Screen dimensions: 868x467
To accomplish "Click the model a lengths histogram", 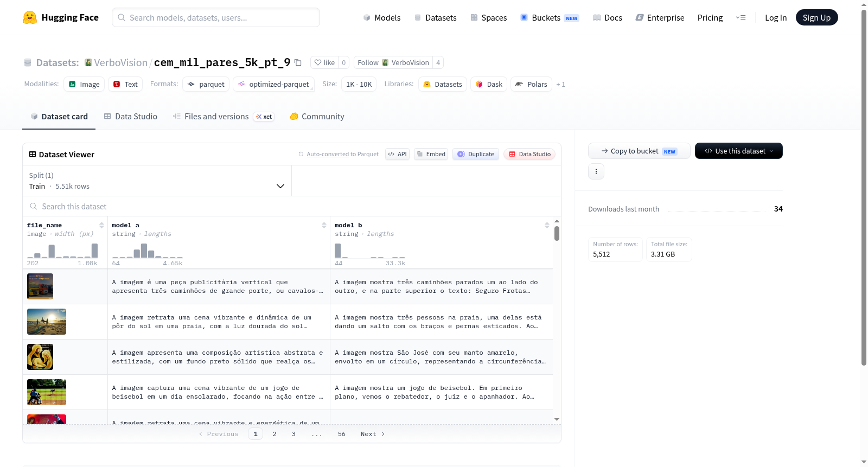I will [x=148, y=250].
